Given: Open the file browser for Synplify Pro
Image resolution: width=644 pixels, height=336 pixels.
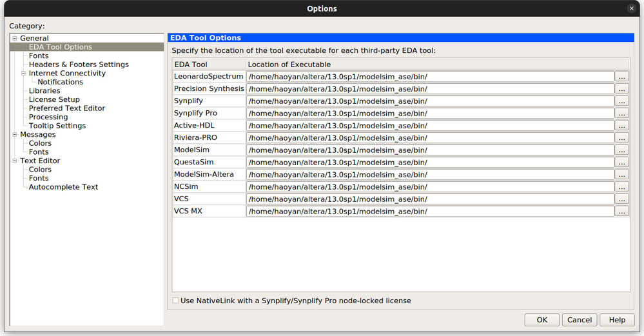Looking at the screenshot, I should pyautogui.click(x=621, y=114).
